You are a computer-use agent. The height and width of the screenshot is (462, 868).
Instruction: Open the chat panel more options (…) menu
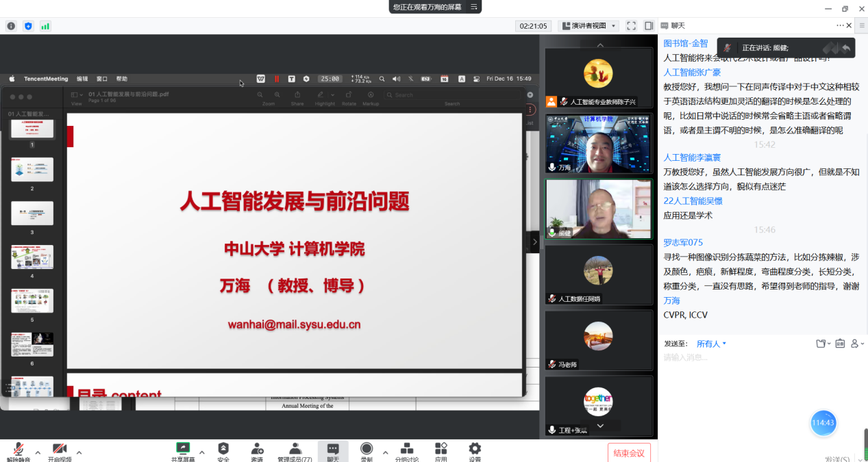click(x=840, y=25)
